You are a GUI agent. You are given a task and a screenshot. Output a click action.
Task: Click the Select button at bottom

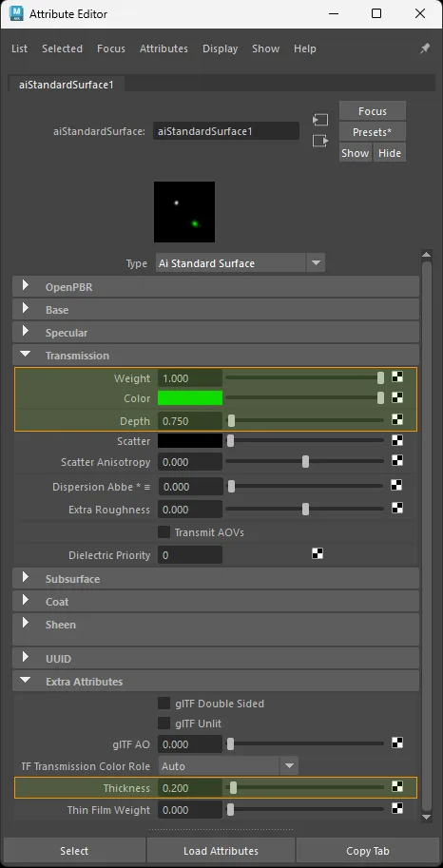74,851
